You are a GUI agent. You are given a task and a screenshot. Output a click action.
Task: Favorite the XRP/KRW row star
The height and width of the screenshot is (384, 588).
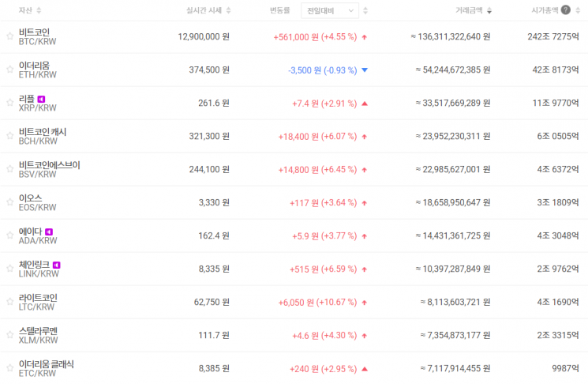click(x=9, y=103)
